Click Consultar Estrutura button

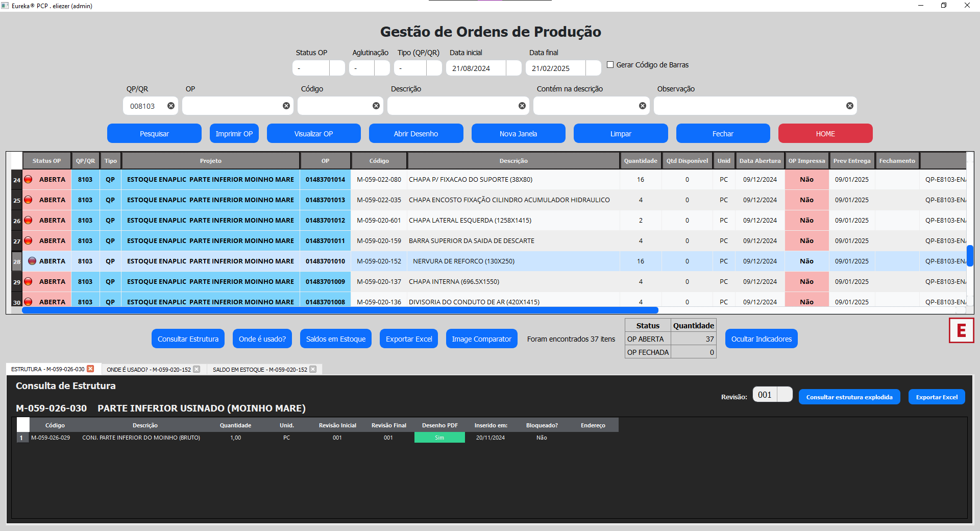coord(188,339)
